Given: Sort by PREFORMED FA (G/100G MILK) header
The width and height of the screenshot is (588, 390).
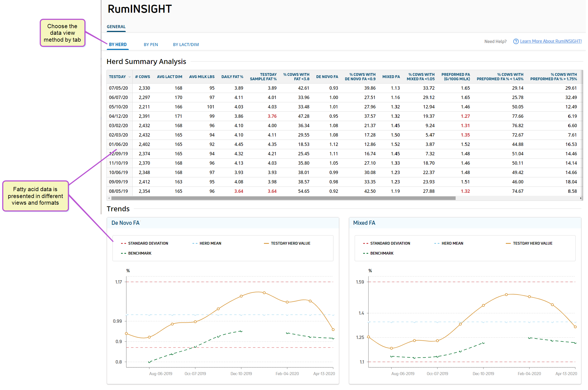Looking at the screenshot, I should (x=456, y=77).
